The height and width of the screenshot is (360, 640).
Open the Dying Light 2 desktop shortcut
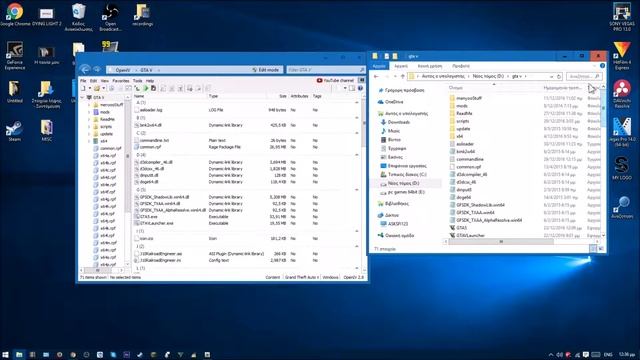(x=47, y=16)
